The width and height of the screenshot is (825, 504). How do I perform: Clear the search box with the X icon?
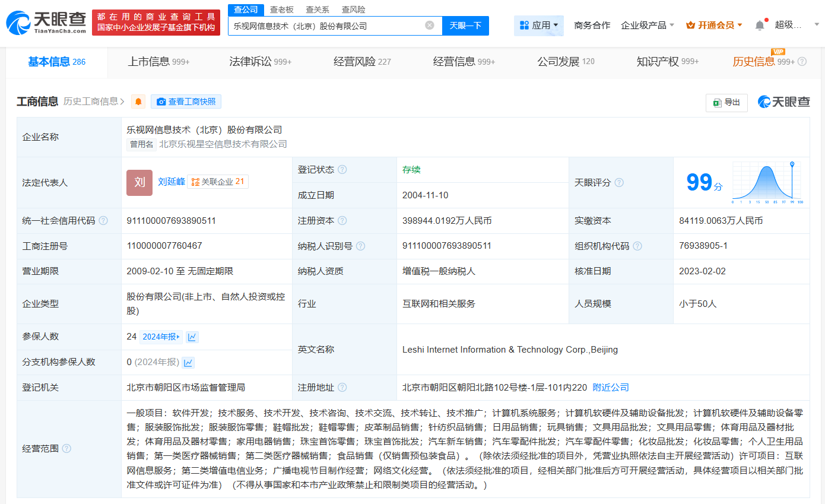point(430,26)
